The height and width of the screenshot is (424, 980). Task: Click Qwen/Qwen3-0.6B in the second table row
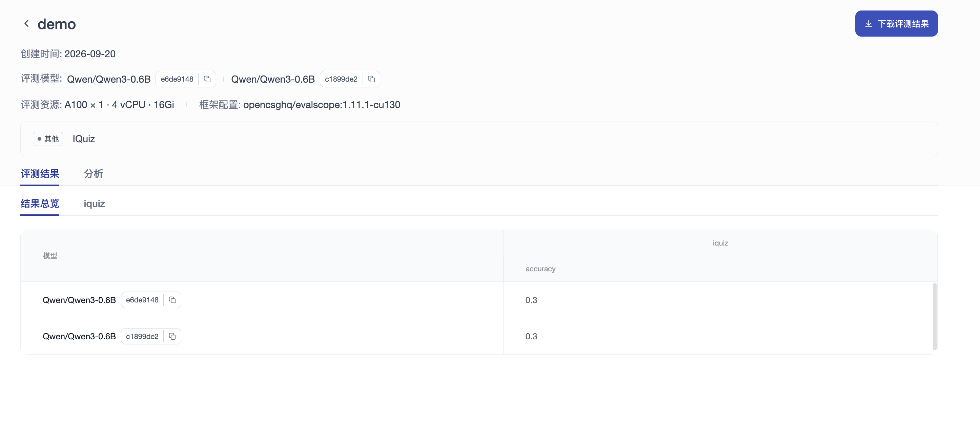click(x=79, y=337)
